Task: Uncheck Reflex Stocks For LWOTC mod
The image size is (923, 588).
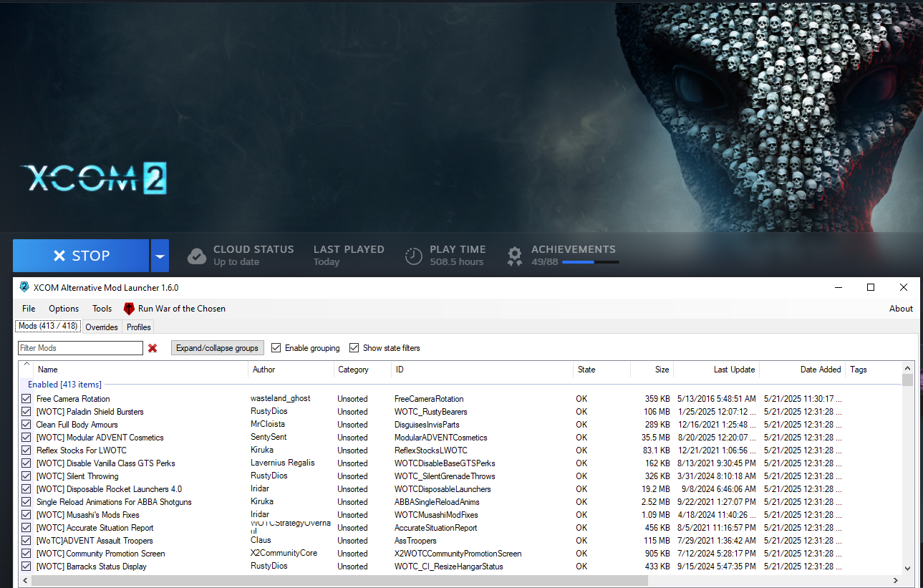Action: coord(26,450)
